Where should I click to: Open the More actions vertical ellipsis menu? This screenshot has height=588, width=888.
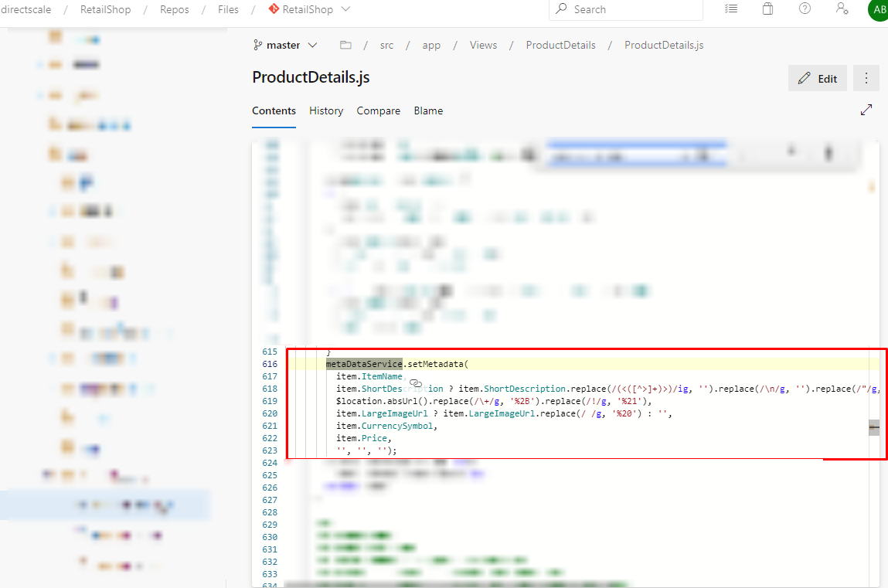pyautogui.click(x=866, y=78)
